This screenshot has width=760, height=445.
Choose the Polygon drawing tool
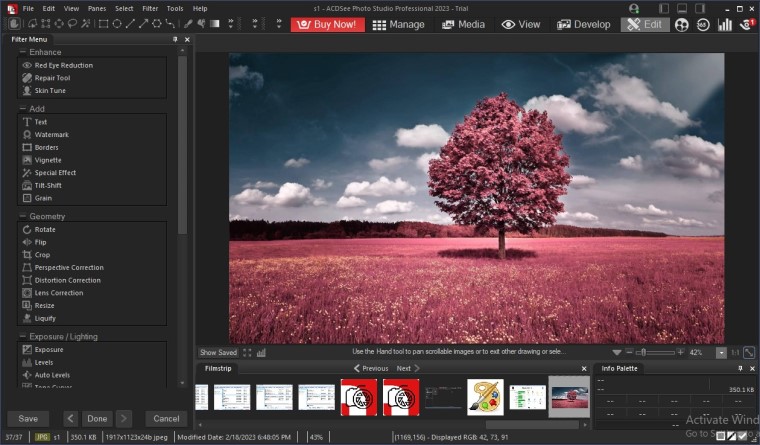[157, 23]
